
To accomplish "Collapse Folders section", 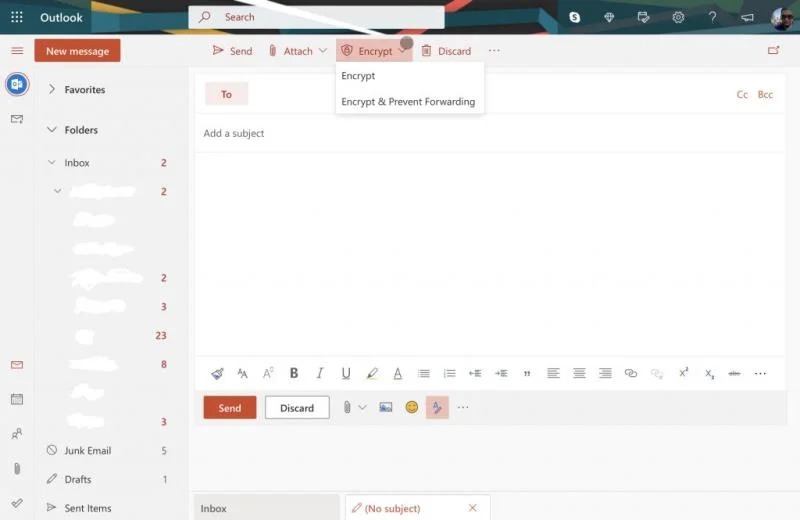I will [52, 130].
